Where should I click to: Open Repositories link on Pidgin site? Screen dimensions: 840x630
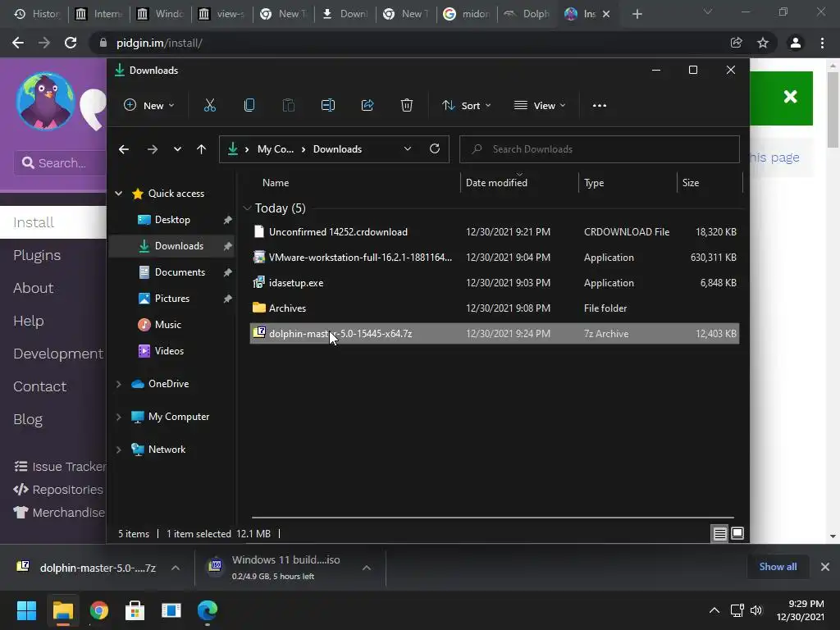(x=58, y=490)
